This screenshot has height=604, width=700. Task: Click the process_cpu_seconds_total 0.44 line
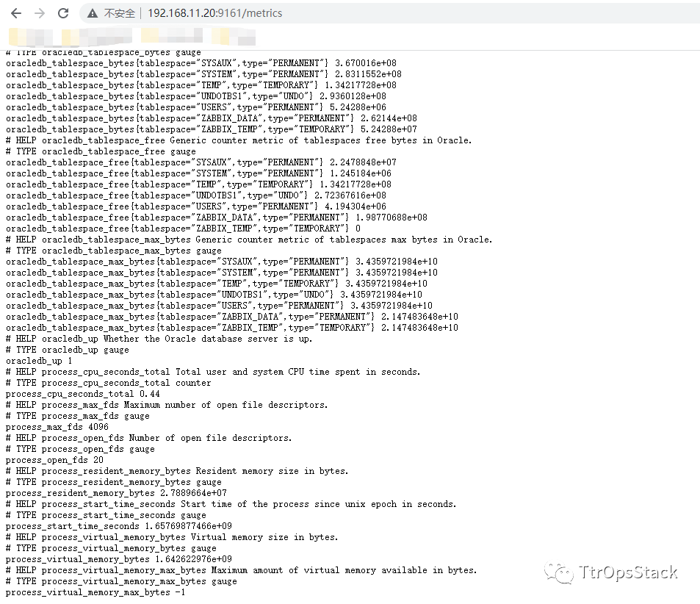coord(82,394)
